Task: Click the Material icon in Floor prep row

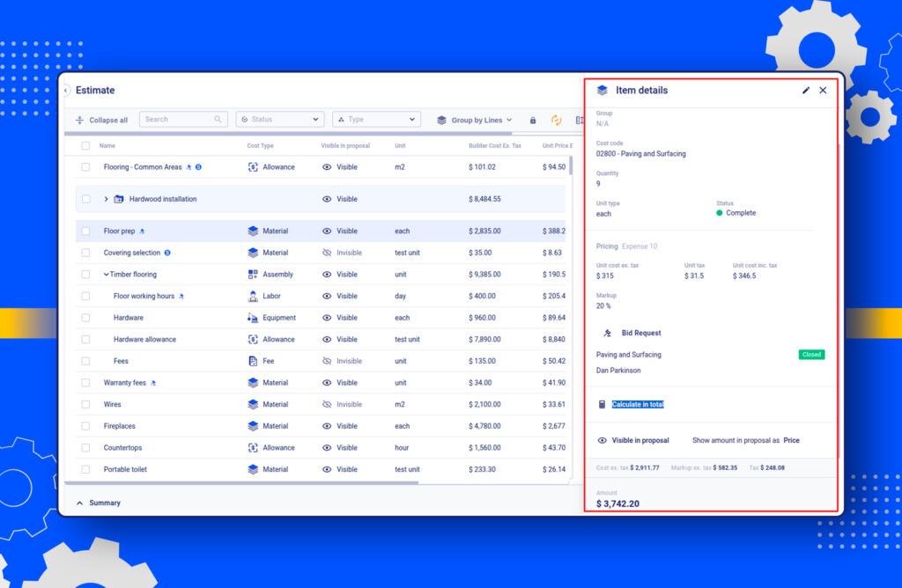Action: (253, 231)
